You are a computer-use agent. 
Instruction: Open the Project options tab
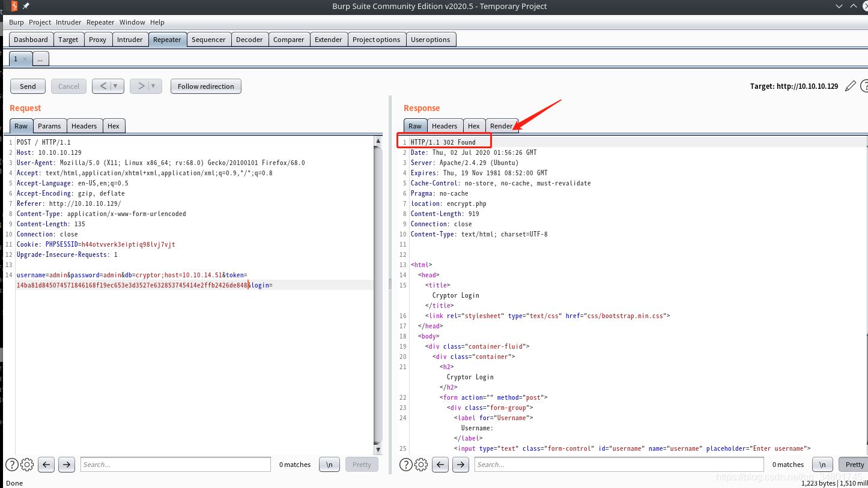pyautogui.click(x=376, y=40)
